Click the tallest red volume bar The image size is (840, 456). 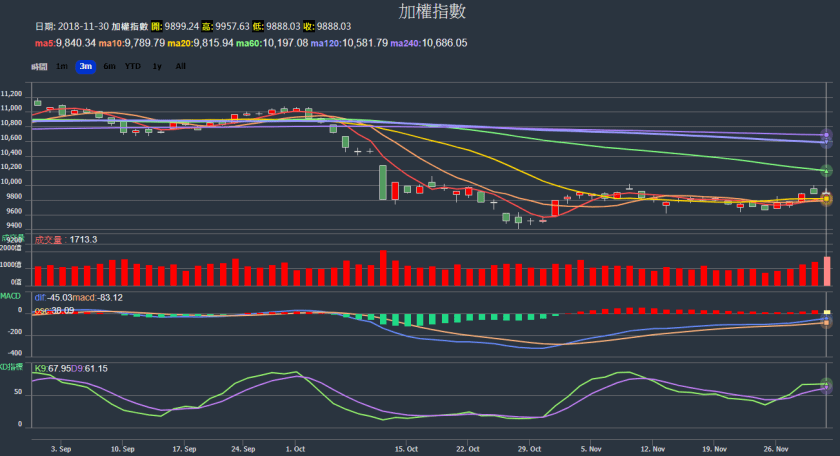click(383, 268)
